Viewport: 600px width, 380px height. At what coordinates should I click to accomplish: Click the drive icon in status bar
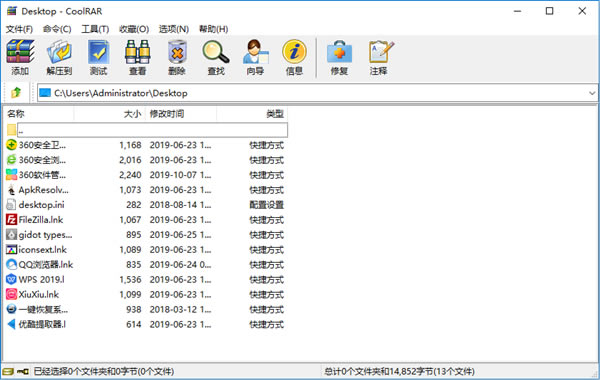tap(8, 371)
